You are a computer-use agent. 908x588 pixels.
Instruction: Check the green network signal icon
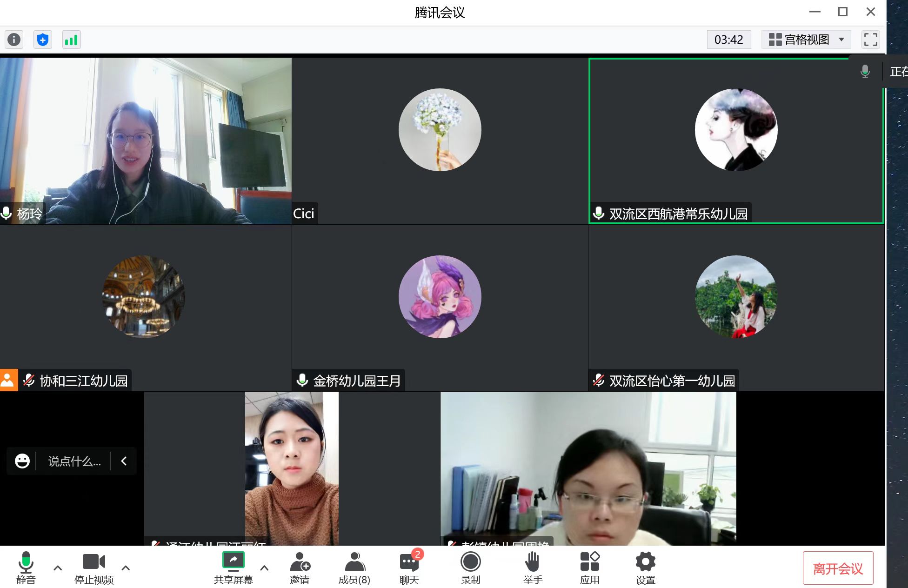pos(71,40)
